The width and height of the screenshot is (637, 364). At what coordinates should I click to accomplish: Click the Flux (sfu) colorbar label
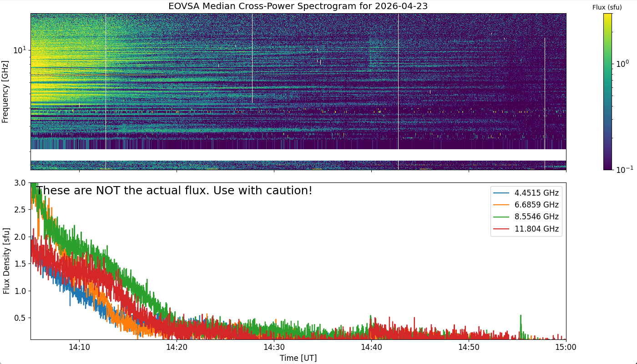click(607, 7)
